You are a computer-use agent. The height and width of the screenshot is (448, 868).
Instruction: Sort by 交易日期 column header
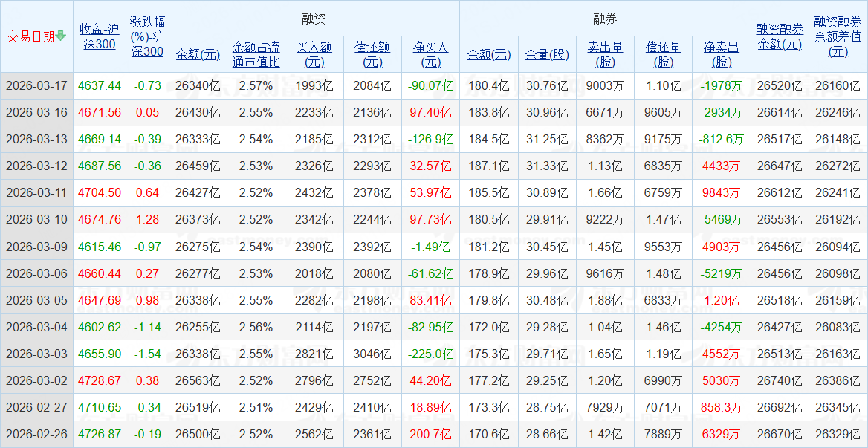pyautogui.click(x=31, y=36)
